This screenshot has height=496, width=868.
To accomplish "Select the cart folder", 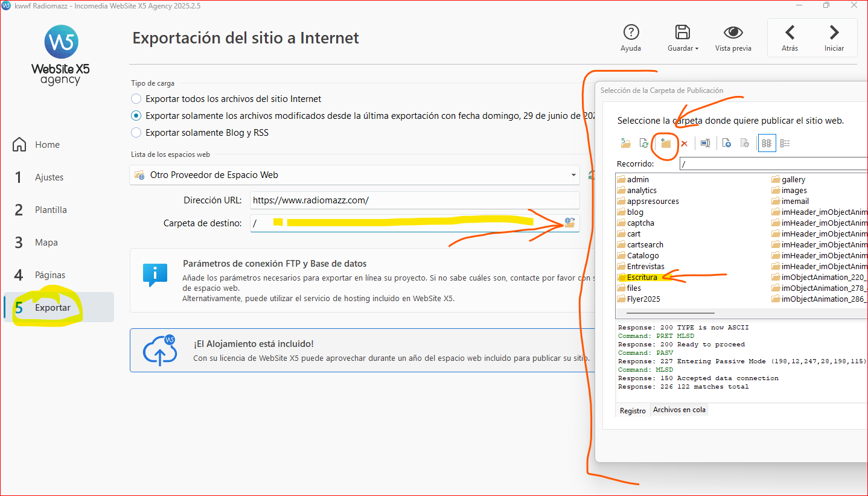I will (x=629, y=234).
